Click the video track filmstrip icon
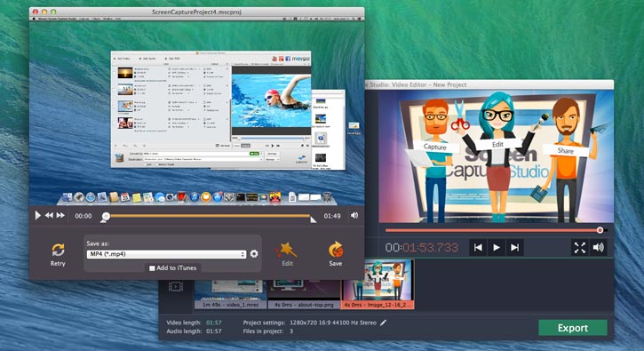Viewport: 644px width, 351px height. [176, 286]
